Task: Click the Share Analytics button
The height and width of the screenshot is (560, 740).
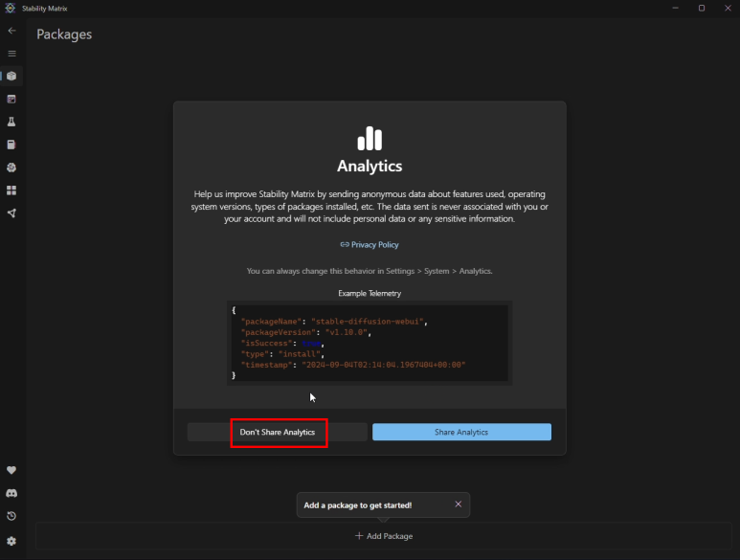Action: tap(461, 432)
